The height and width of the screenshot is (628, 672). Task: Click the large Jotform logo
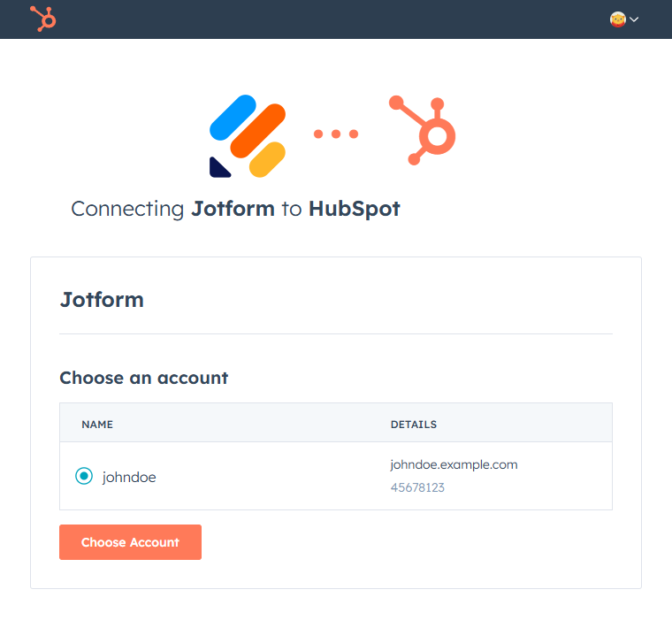[248, 135]
